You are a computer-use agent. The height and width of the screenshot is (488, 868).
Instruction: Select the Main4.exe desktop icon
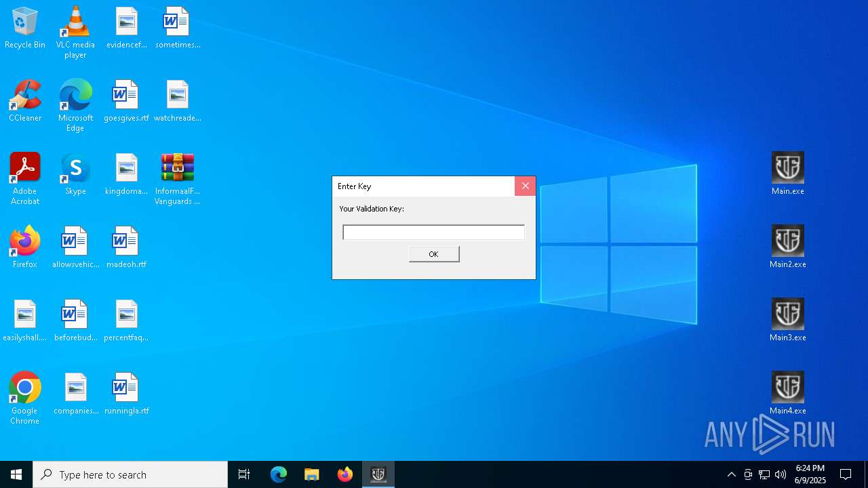click(x=788, y=393)
